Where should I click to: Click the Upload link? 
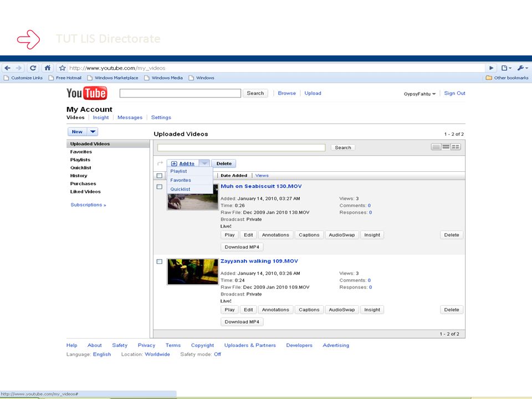(313, 93)
